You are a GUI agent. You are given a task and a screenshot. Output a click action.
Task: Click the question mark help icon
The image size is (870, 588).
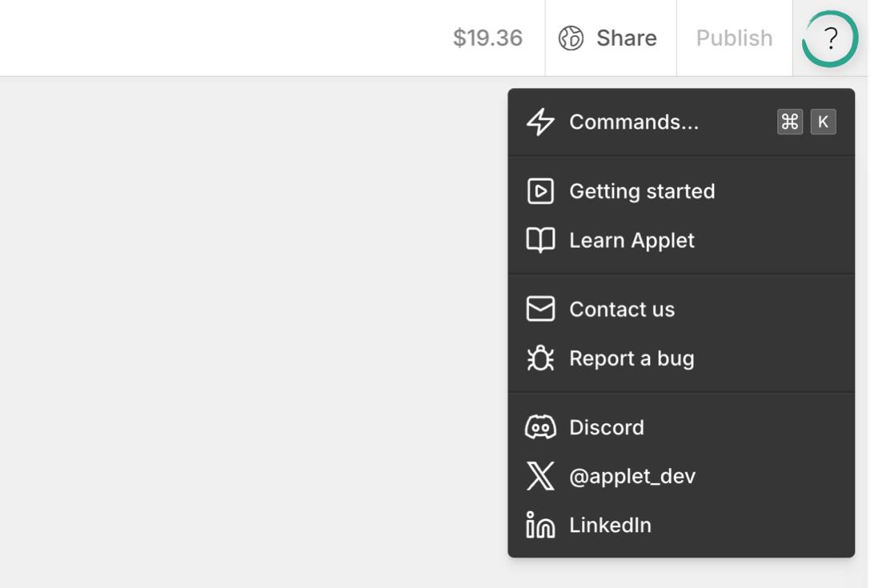click(831, 38)
